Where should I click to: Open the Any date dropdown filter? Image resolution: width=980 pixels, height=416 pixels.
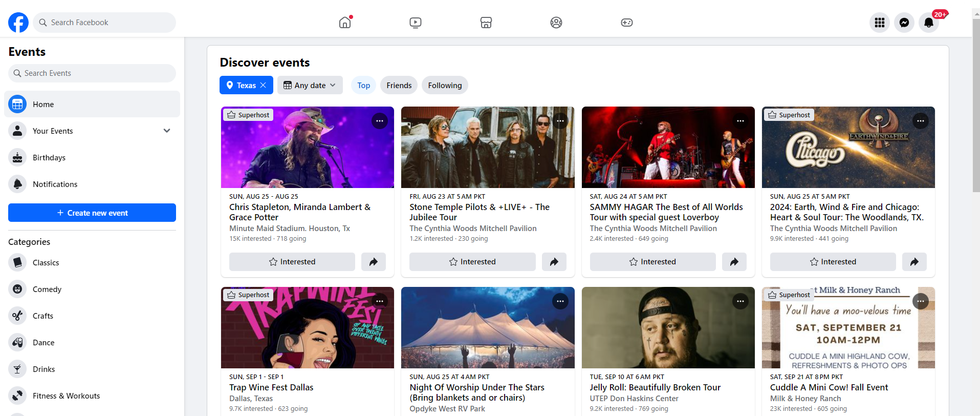coord(310,85)
